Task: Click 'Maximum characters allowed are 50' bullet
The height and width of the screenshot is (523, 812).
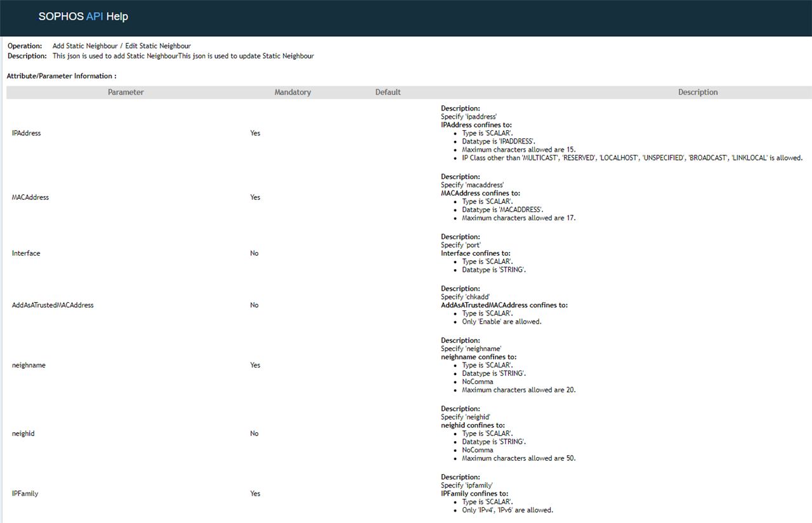Action: pyautogui.click(x=519, y=459)
